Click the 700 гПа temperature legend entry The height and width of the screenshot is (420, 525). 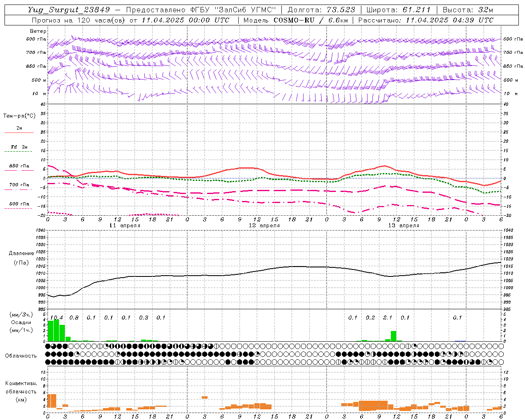coord(19,185)
